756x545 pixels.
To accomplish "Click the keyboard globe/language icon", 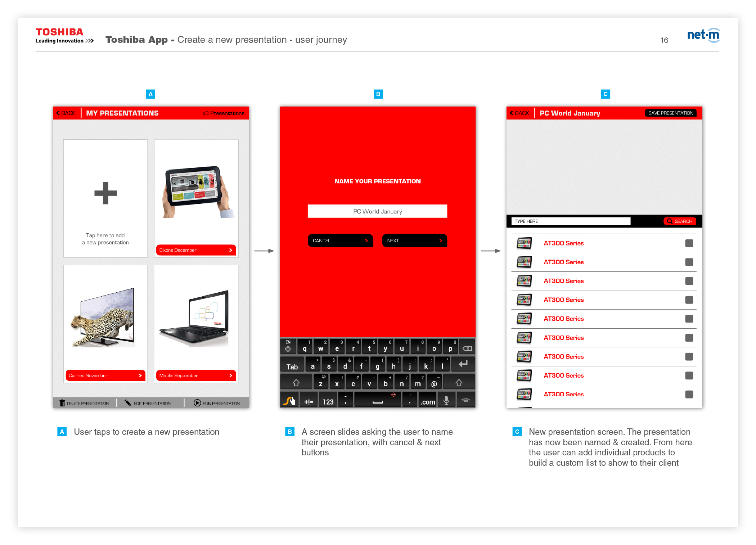I will (288, 347).
